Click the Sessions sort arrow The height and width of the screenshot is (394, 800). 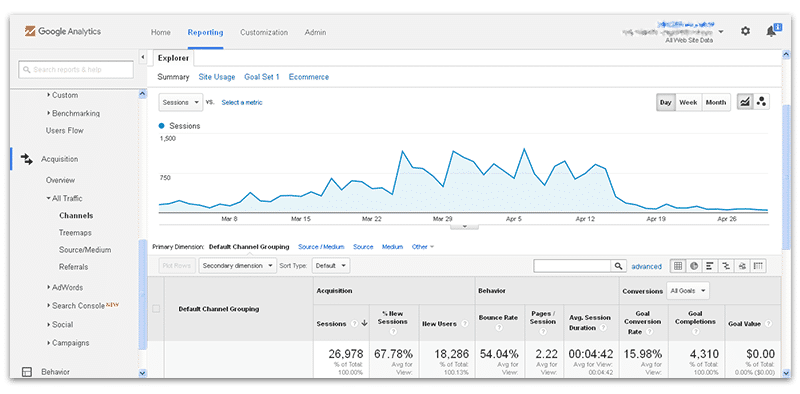click(364, 324)
